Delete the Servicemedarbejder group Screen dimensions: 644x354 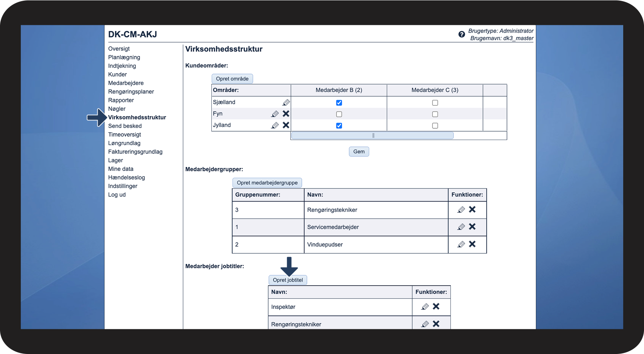click(x=472, y=226)
